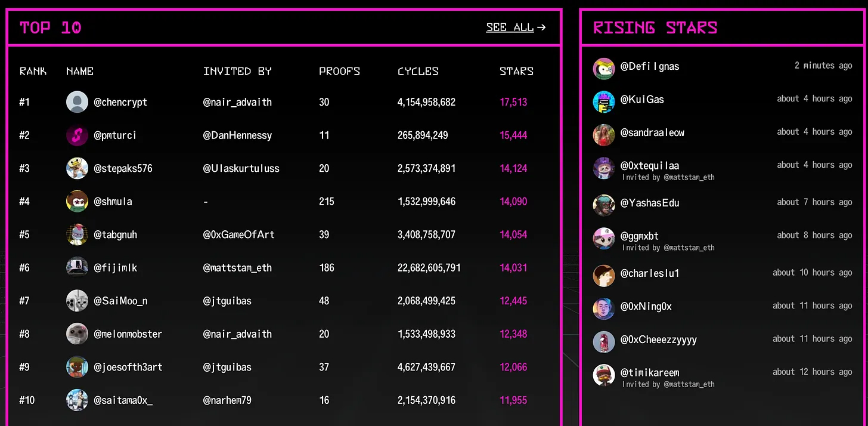Select the @shmula profile avatar
868x426 pixels.
pyautogui.click(x=77, y=202)
